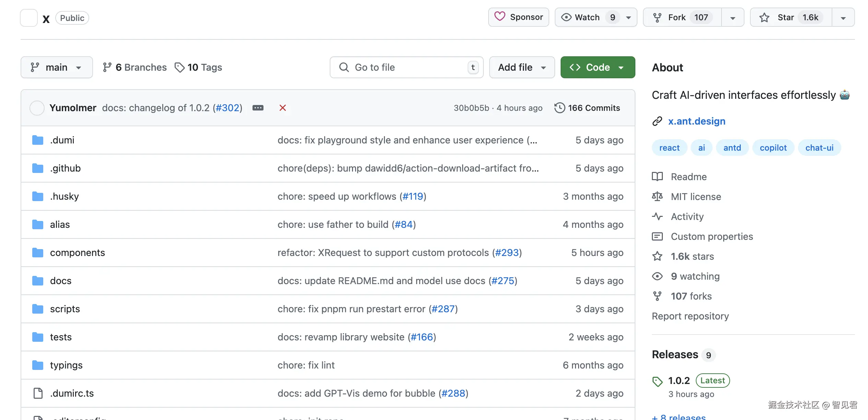Expand the Code clone dropdown
This screenshot has width=868, height=420.
coord(598,67)
